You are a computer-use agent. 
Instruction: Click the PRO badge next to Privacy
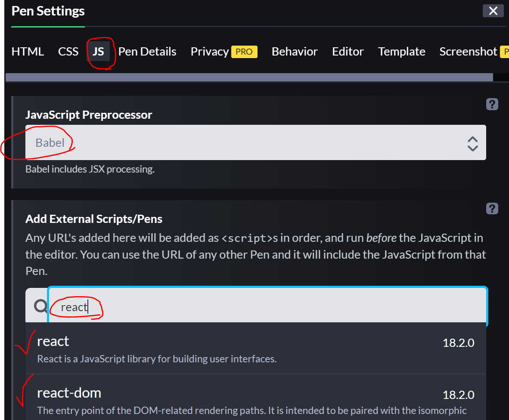coord(244,52)
